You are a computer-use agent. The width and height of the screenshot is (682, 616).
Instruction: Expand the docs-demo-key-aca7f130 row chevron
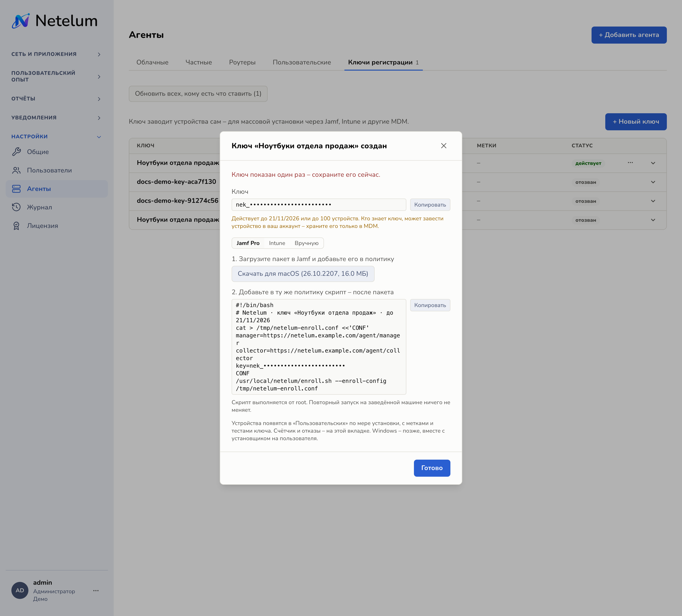click(x=653, y=182)
